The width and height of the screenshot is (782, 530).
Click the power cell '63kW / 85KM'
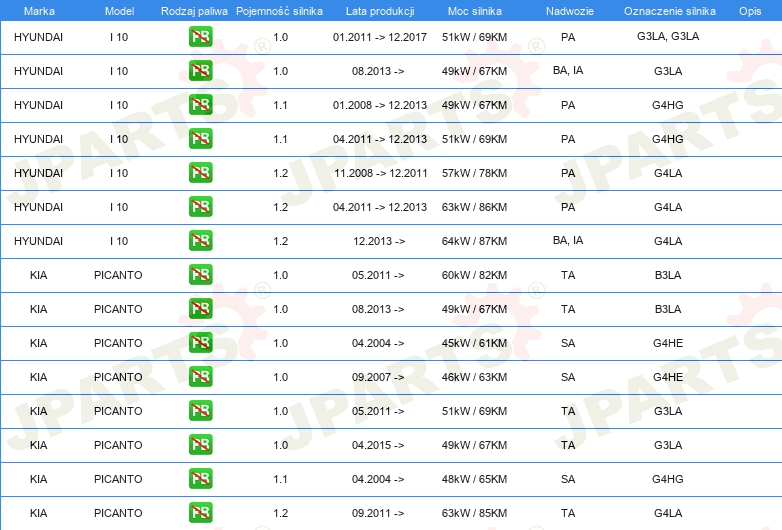[474, 513]
